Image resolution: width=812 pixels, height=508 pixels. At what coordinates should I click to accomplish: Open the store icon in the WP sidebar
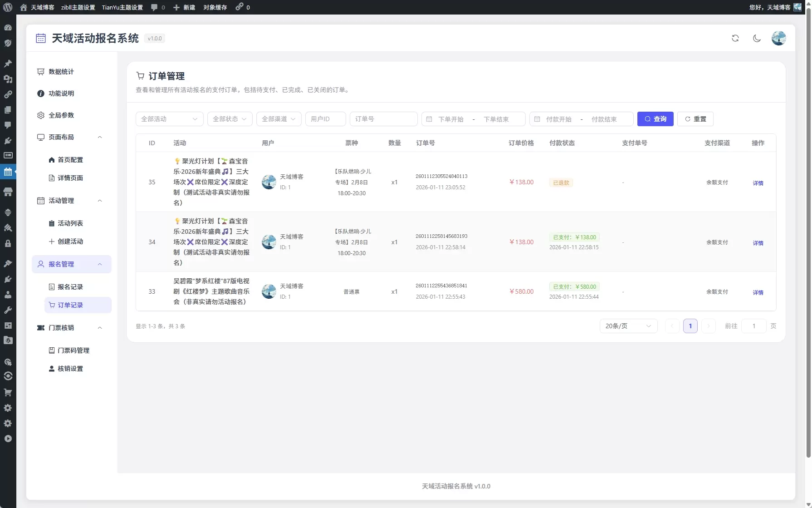8,192
